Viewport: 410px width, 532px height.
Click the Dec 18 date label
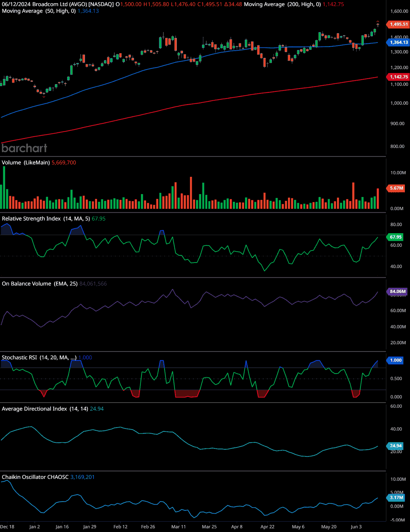point(7,527)
